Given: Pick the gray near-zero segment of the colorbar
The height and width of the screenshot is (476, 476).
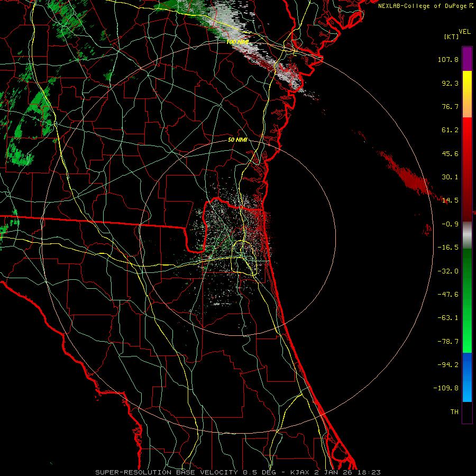Looking at the screenshot, I should [x=467, y=235].
